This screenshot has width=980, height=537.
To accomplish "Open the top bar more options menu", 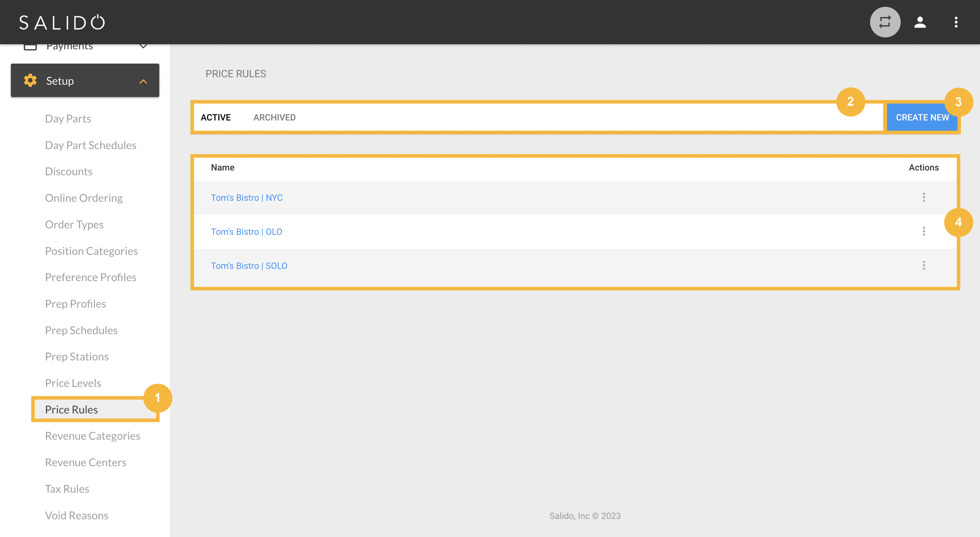I will click(955, 22).
